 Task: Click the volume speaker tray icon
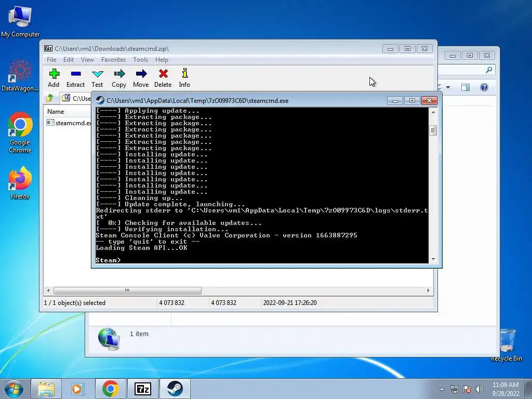tap(480, 389)
